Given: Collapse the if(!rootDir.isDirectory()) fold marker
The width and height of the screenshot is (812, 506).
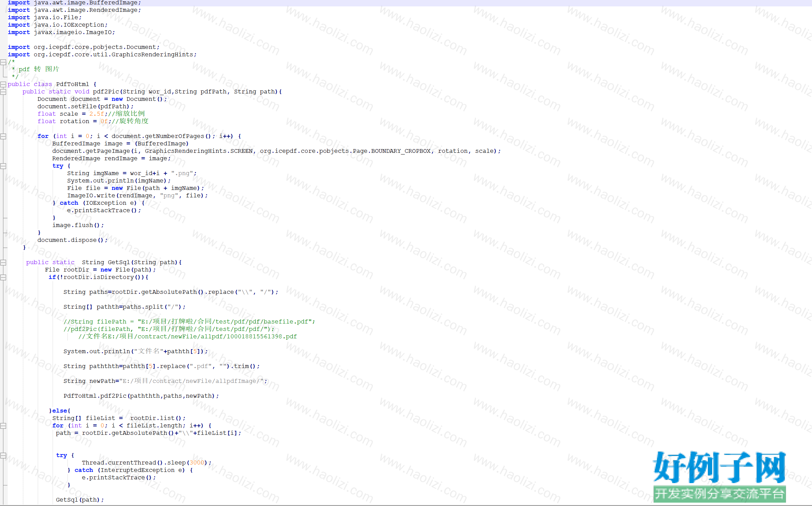Looking at the screenshot, I should [x=3, y=277].
